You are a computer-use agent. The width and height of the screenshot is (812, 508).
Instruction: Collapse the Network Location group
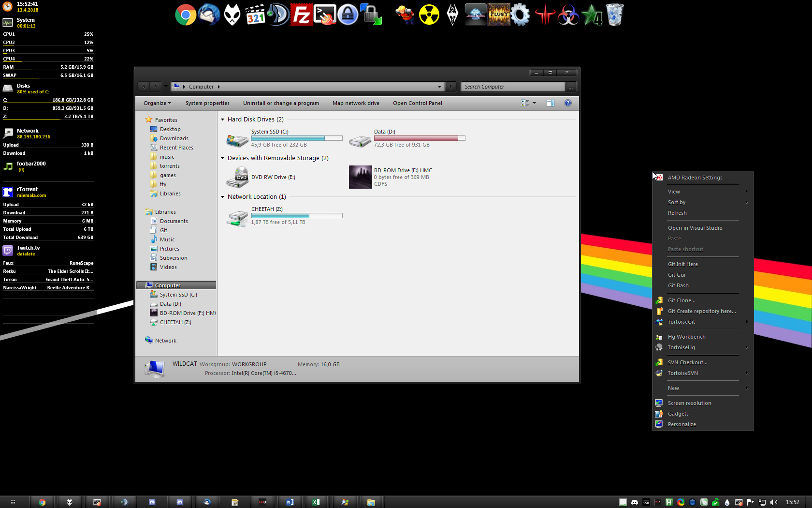point(223,197)
